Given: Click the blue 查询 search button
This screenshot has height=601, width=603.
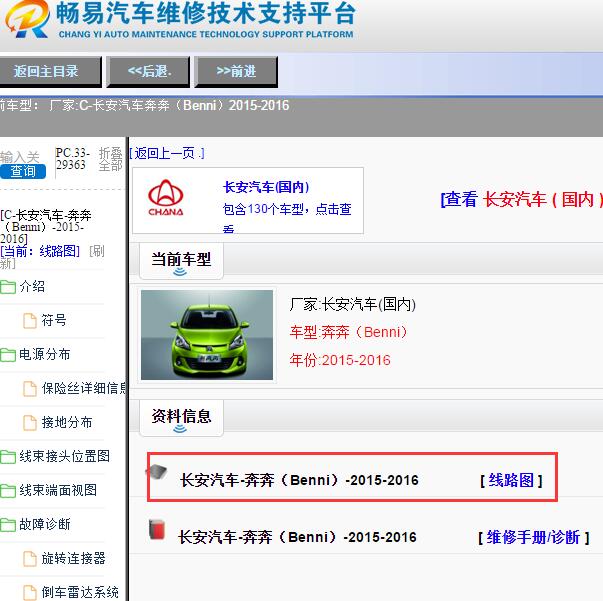Looking at the screenshot, I should 23,171.
